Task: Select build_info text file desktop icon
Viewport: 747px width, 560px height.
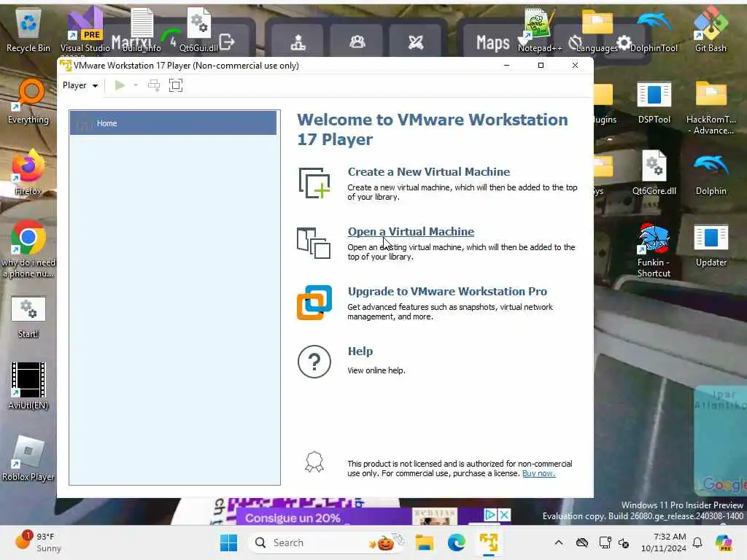Action: click(x=142, y=30)
